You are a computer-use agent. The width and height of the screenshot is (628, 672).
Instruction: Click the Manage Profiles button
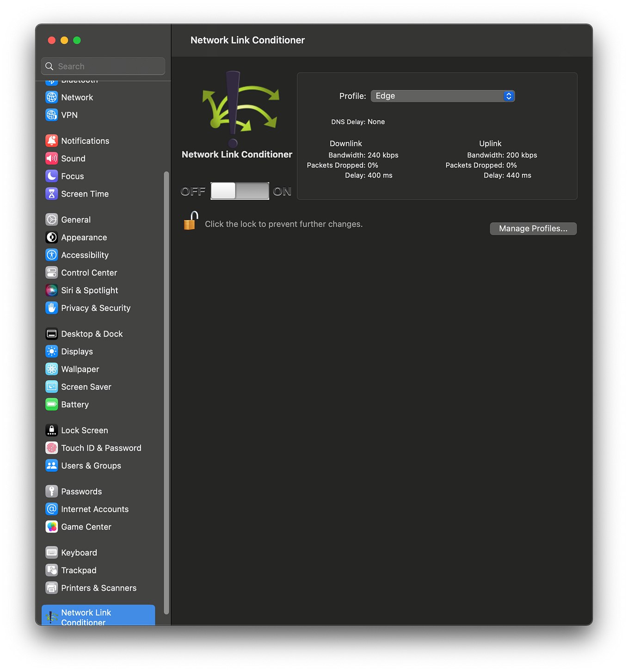(x=533, y=228)
